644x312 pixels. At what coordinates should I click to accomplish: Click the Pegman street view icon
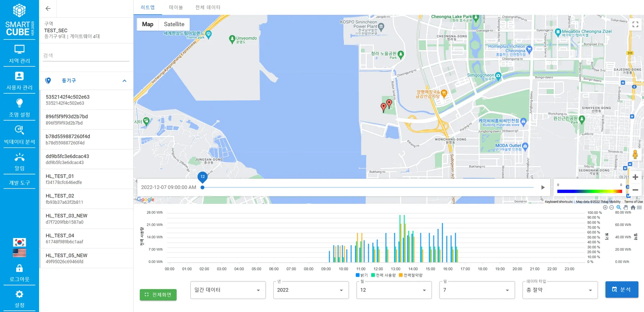635,154
